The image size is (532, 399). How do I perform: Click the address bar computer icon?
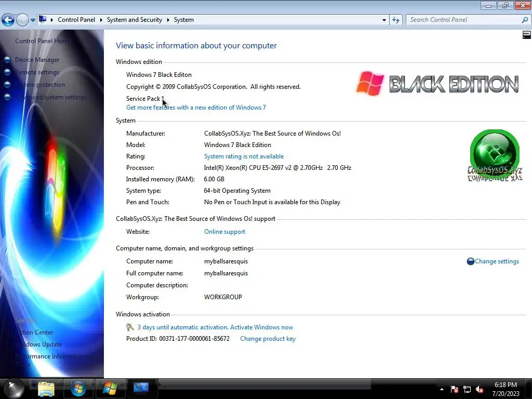[x=43, y=19]
